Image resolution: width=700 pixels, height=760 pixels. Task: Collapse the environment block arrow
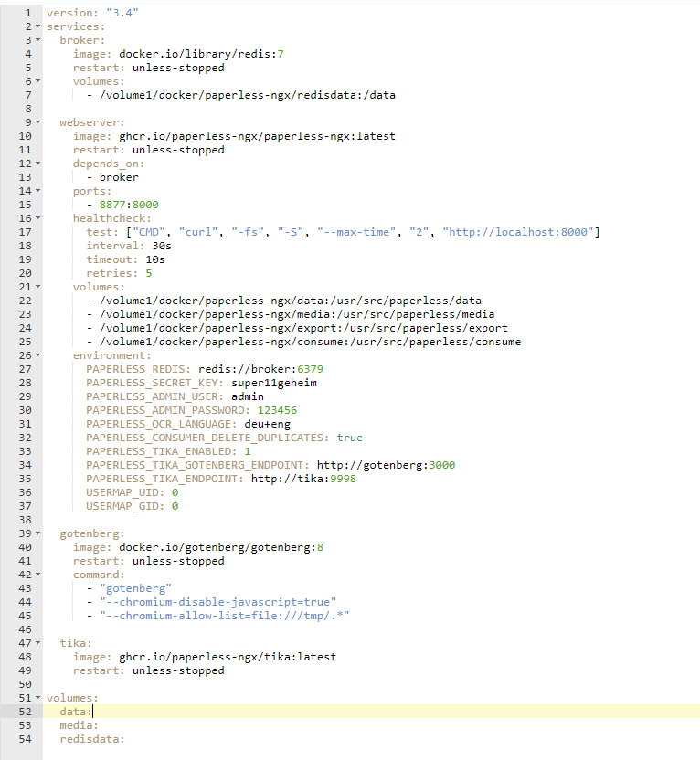tap(37, 355)
